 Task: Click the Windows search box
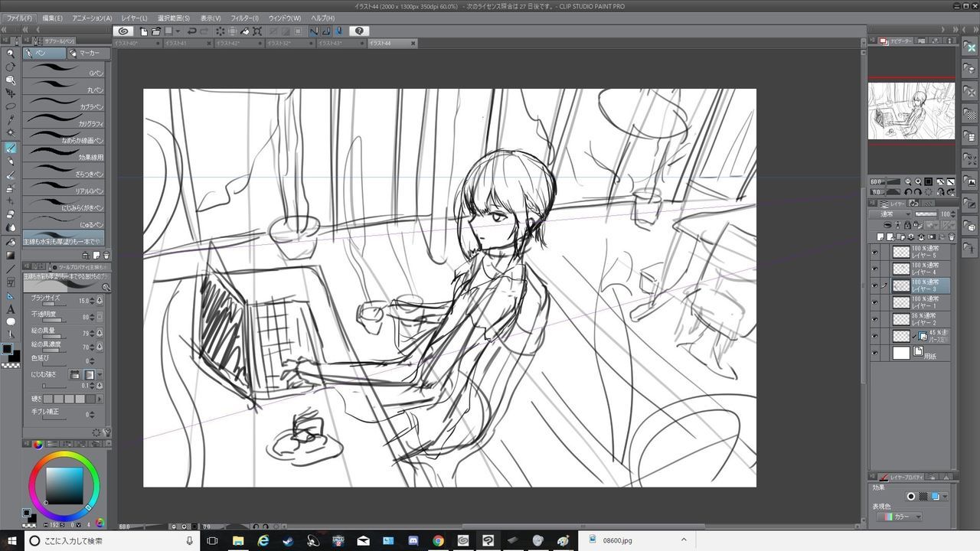(x=111, y=540)
